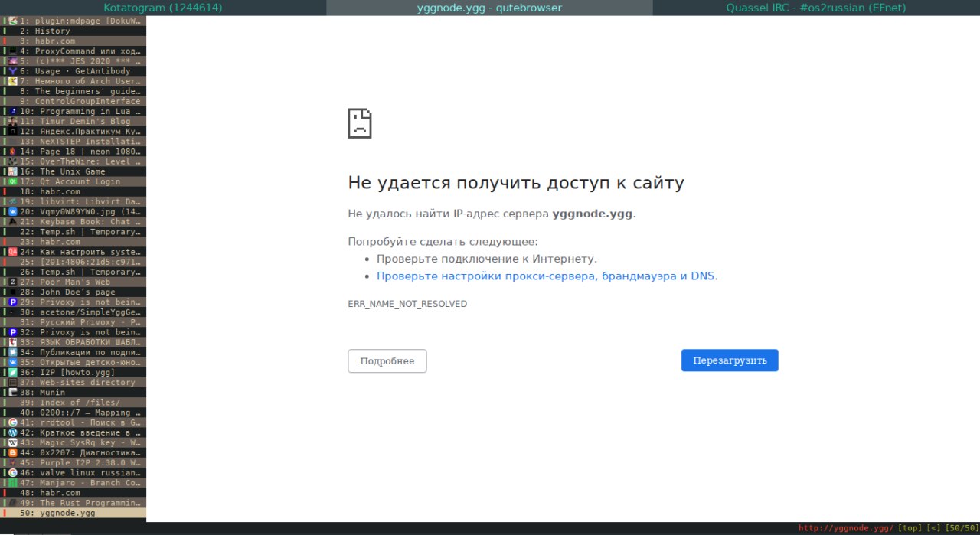Switch to The beginners' guide tab 8
Viewport: 980px width, 535px height.
coord(73,91)
